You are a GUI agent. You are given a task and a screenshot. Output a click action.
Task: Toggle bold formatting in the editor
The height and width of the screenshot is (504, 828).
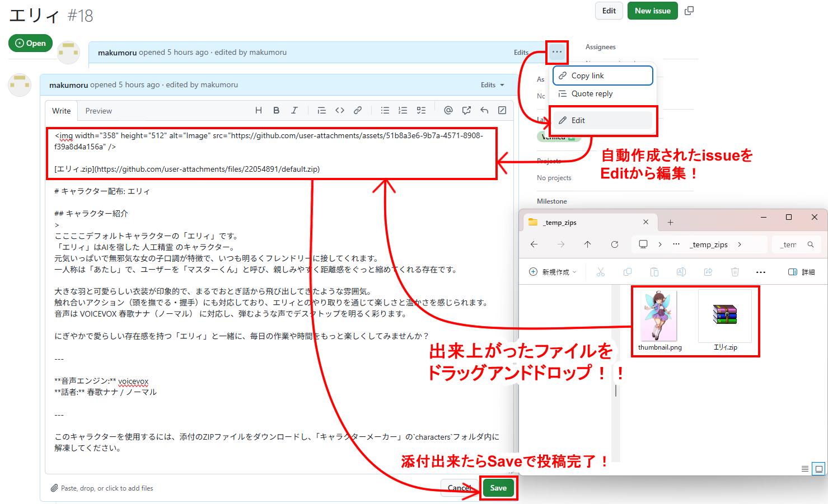(x=276, y=111)
